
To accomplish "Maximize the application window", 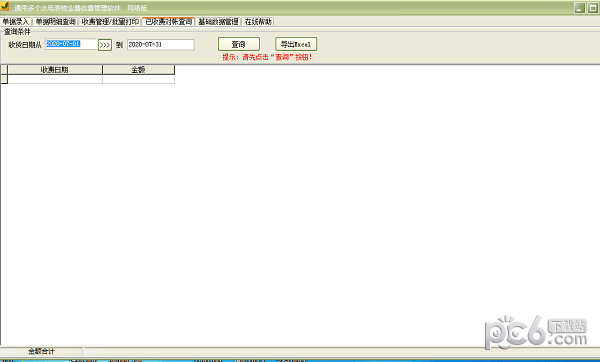I will pyautogui.click(x=593, y=8).
